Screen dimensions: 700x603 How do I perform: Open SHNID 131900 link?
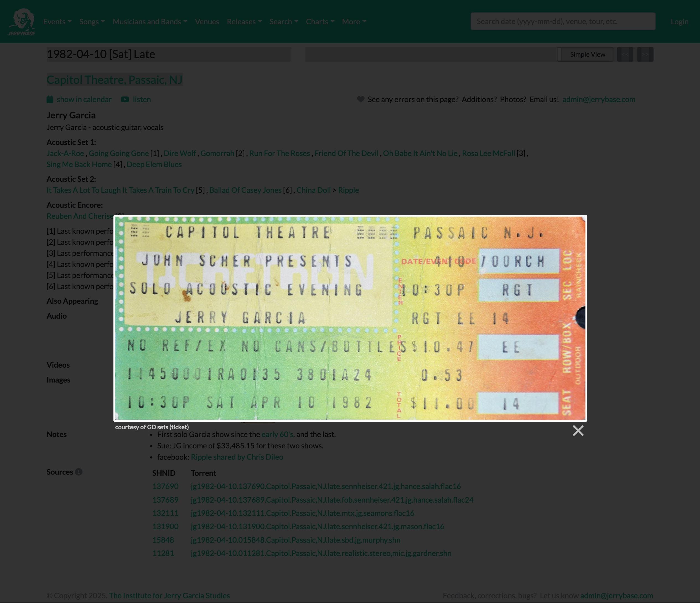point(165,526)
